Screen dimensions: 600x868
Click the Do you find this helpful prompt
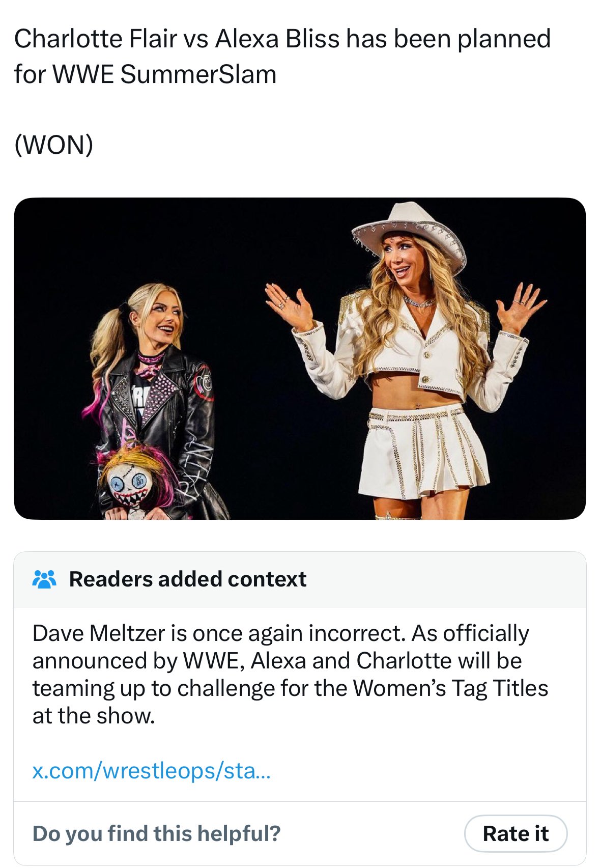point(156,834)
